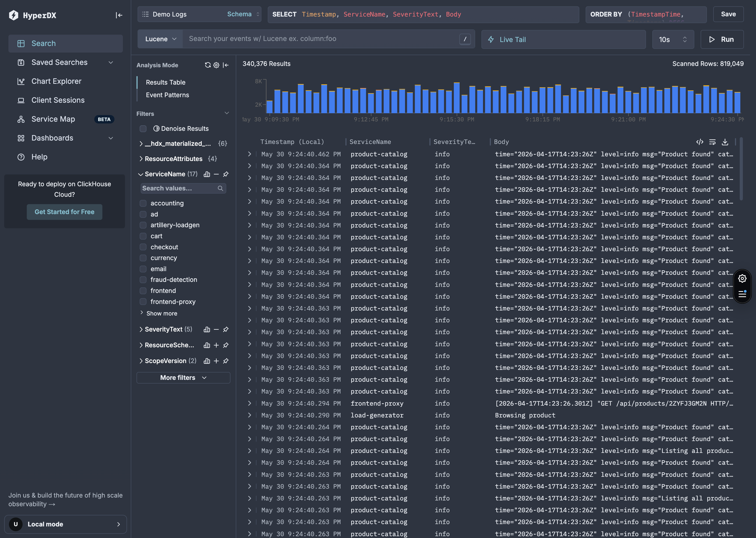
Task: Open the Schema link
Action: (239, 14)
